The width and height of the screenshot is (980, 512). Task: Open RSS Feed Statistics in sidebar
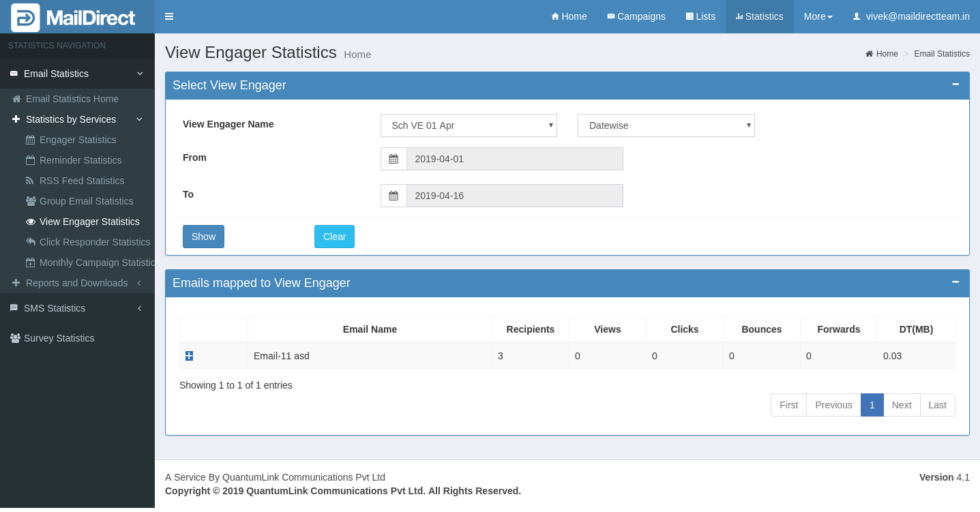82,181
